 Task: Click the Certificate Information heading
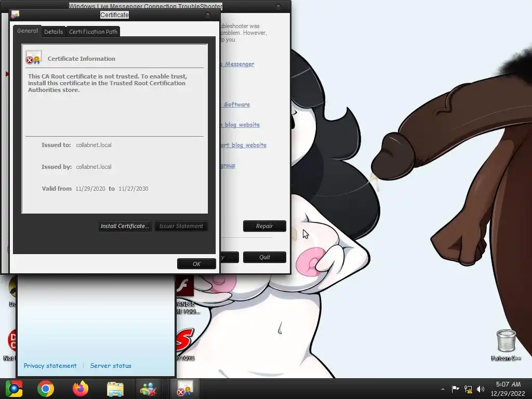82,59
